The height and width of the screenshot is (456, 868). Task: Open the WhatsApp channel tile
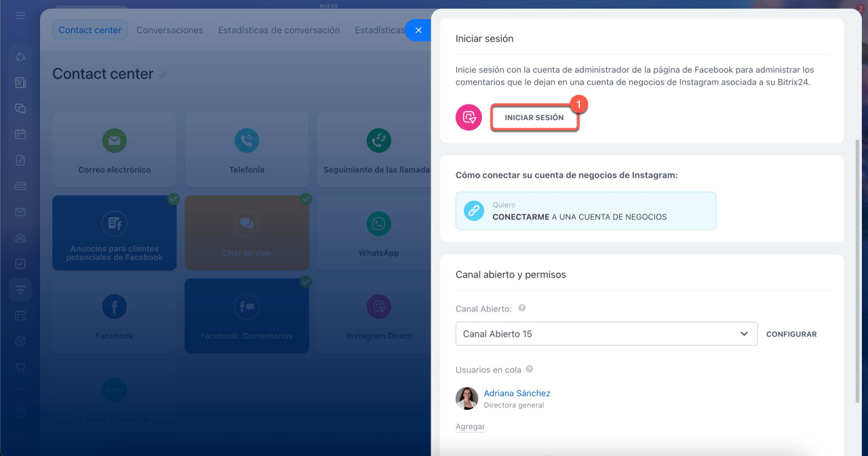tap(374, 233)
